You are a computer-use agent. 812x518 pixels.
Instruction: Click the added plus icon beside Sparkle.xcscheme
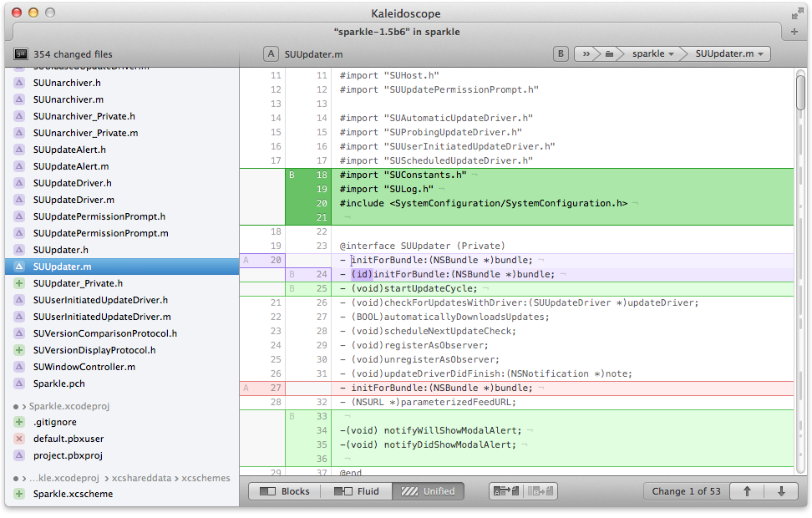tap(19, 494)
